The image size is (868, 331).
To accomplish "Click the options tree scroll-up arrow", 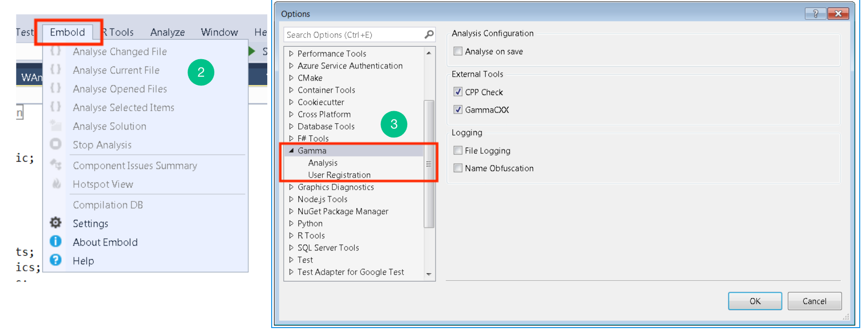I will coord(429,53).
